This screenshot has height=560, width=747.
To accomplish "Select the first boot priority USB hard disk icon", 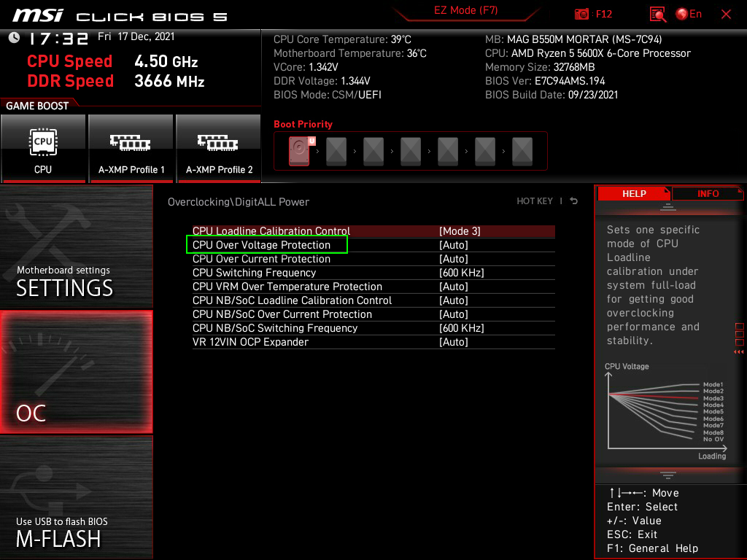I will (x=300, y=151).
